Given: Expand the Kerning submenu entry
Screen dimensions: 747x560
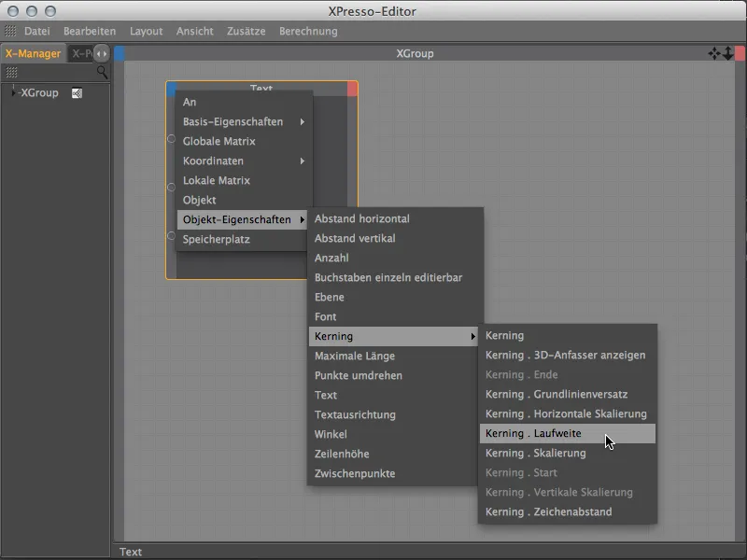Looking at the screenshot, I should coord(393,336).
